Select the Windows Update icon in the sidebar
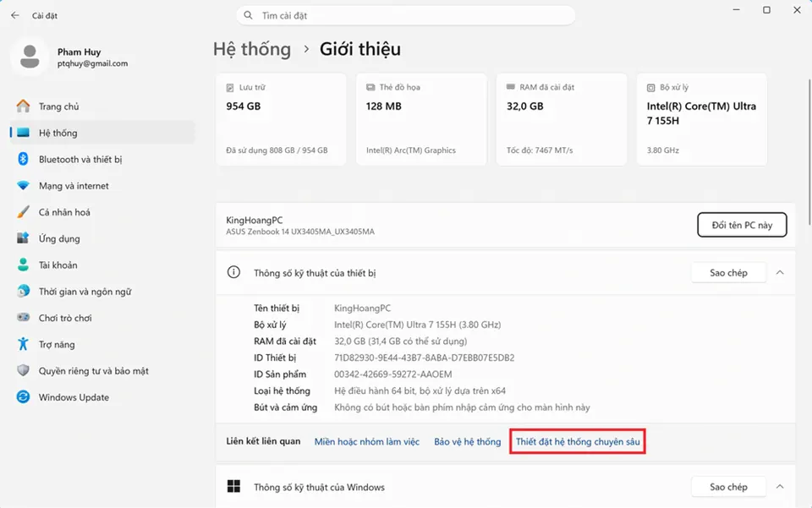This screenshot has width=812, height=508. 23,397
